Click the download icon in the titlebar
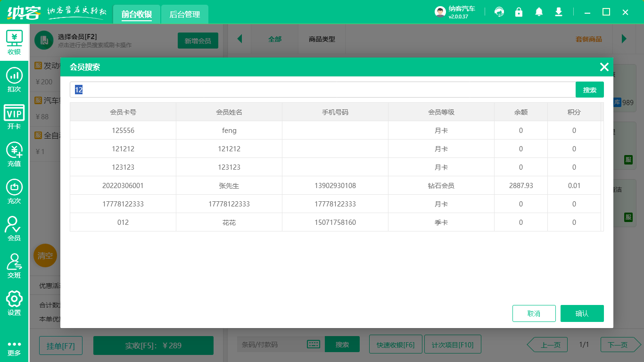Image resolution: width=644 pixels, height=362 pixels. coord(558,12)
